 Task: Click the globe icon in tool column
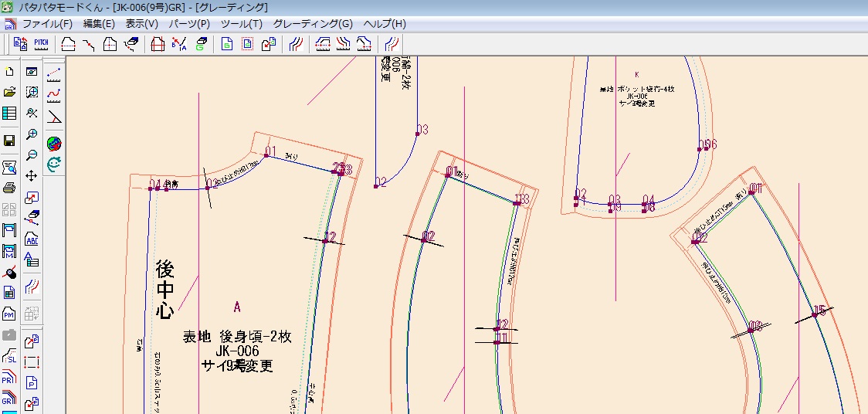pyautogui.click(x=54, y=143)
